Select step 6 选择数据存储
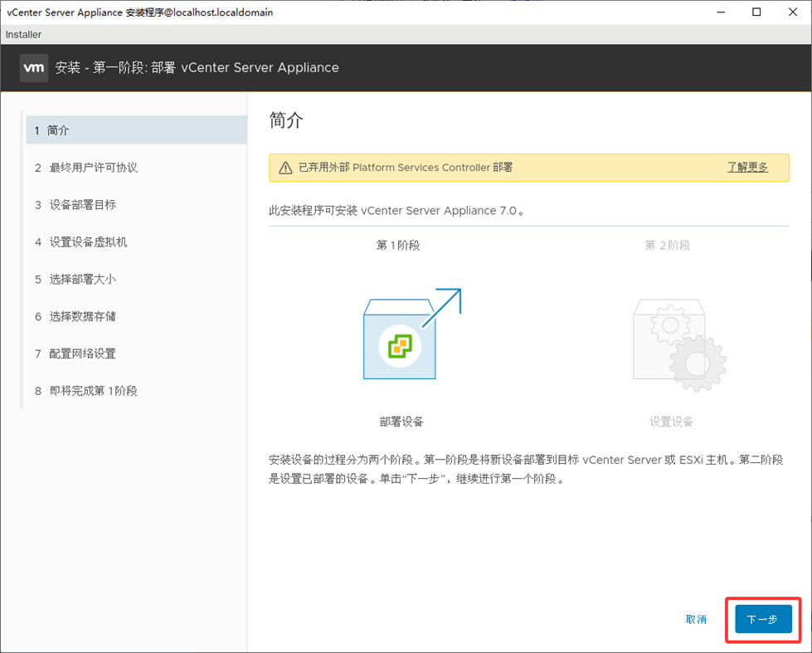Screen dimensions: 812x653 pos(82,317)
